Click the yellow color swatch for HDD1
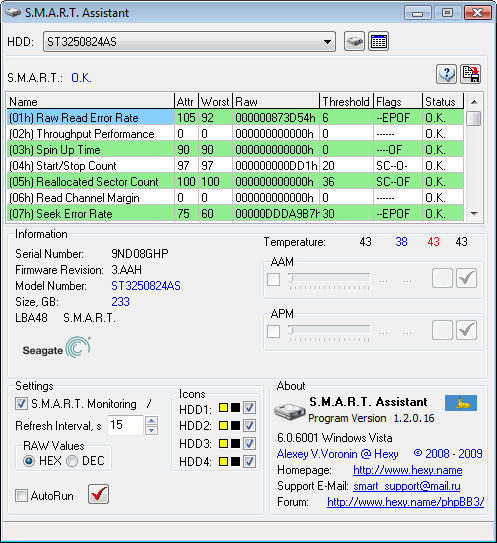The height and width of the screenshot is (543, 497). point(224,408)
